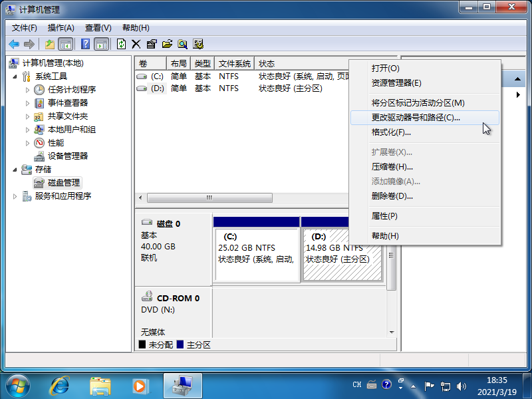Expand the 任务计划程序 node arrow
Screen dimensions: 532x399
27,90
